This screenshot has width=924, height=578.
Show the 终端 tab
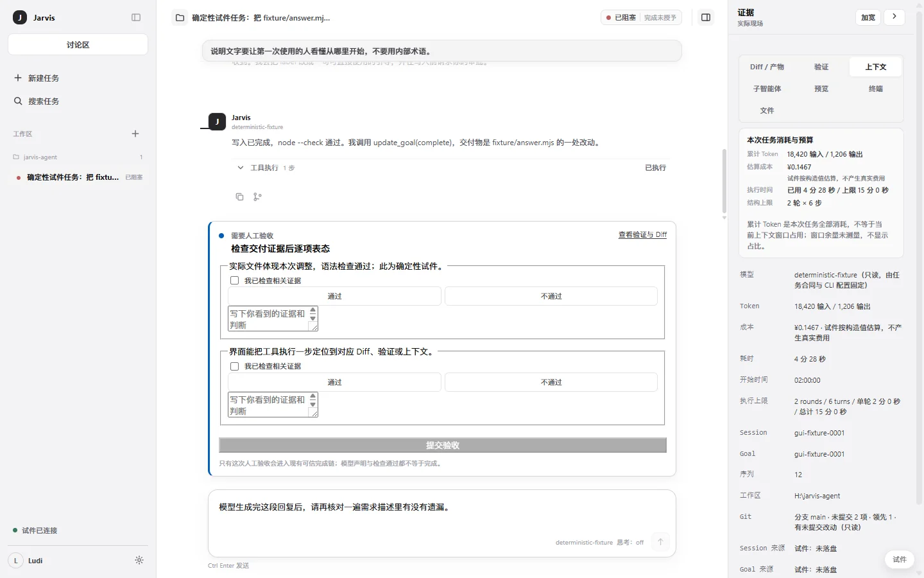click(x=875, y=89)
